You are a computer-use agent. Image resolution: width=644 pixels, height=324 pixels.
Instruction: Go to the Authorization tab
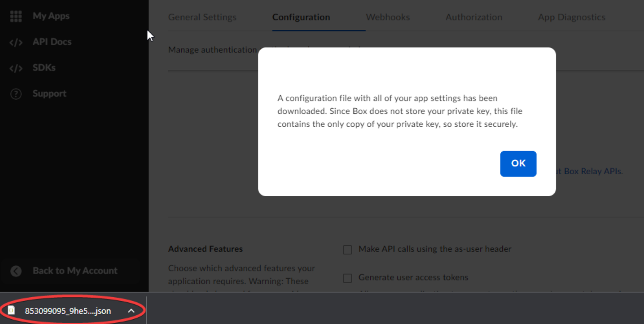click(x=474, y=17)
